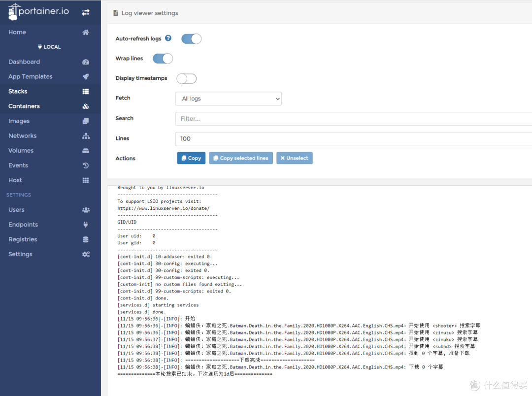Click the Log viewer settings document icon
Screen dimensions: 532x396
click(116, 13)
